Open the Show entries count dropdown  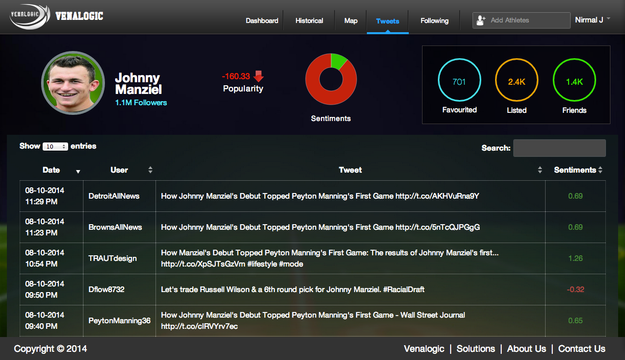[x=55, y=146]
